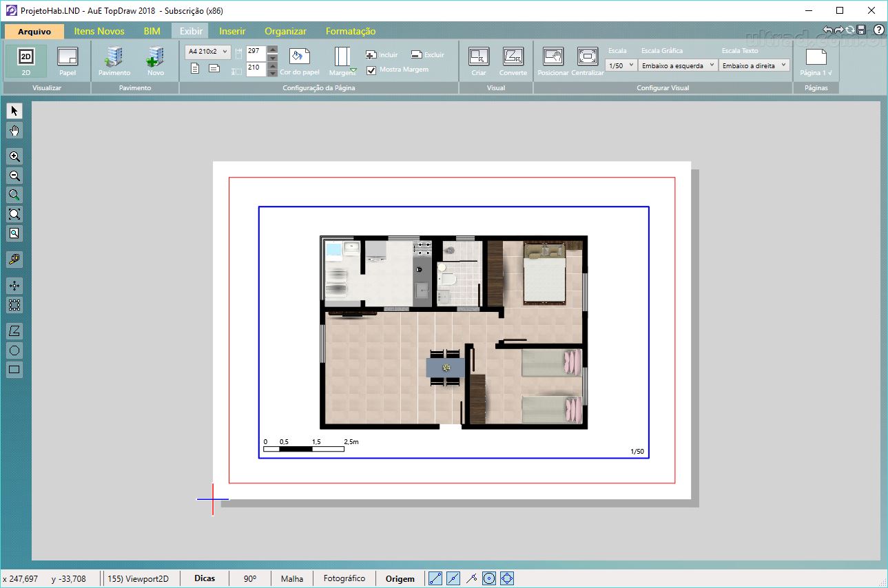888x588 pixels.
Task: Click the 297 height input field
Action: tap(256, 53)
